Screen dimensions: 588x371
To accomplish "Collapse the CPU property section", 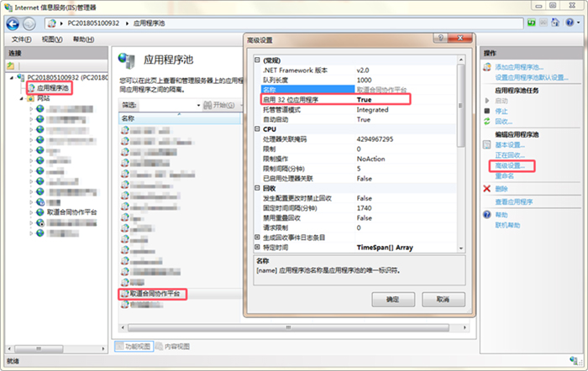I will 257,129.
